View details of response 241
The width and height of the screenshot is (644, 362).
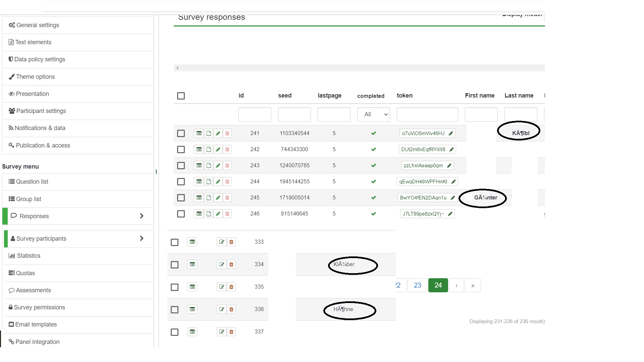click(x=199, y=133)
